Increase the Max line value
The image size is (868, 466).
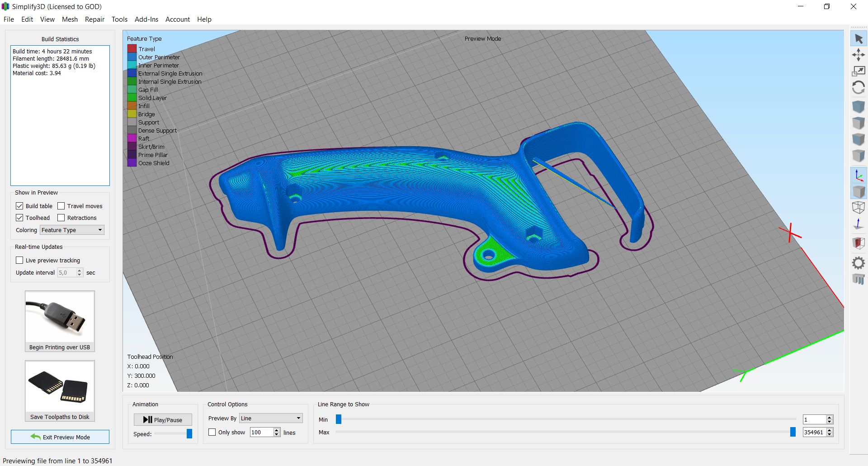pos(829,430)
